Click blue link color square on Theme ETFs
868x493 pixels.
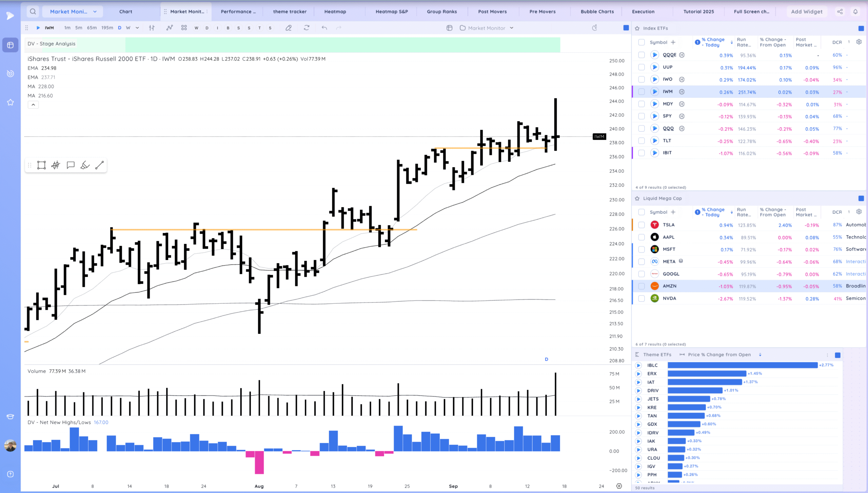tap(837, 355)
